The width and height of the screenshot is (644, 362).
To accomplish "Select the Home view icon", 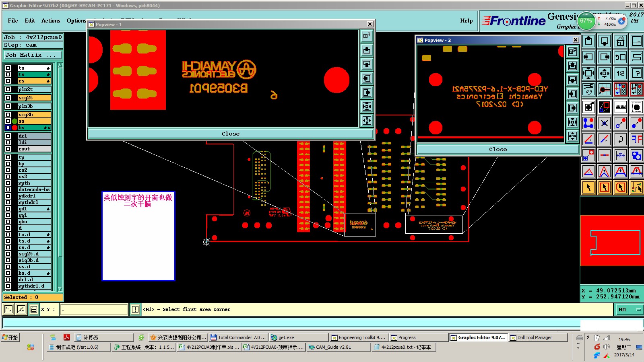I will click(x=620, y=41).
